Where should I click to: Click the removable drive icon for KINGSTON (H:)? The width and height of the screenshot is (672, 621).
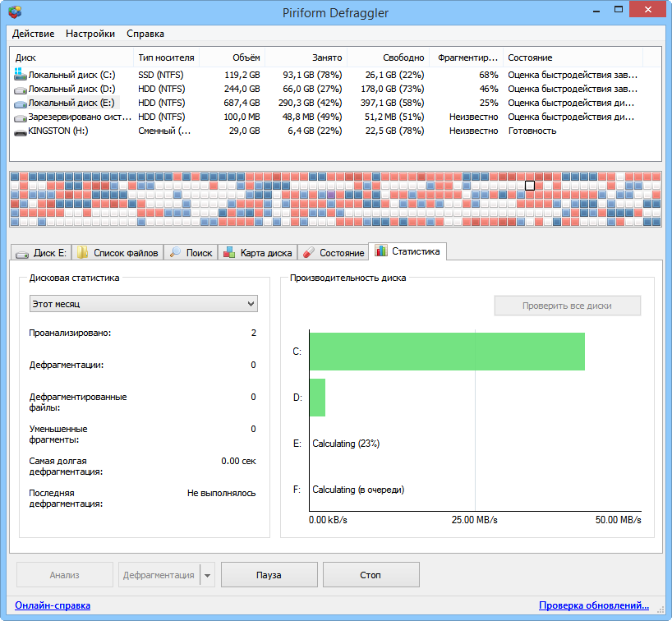[21, 132]
